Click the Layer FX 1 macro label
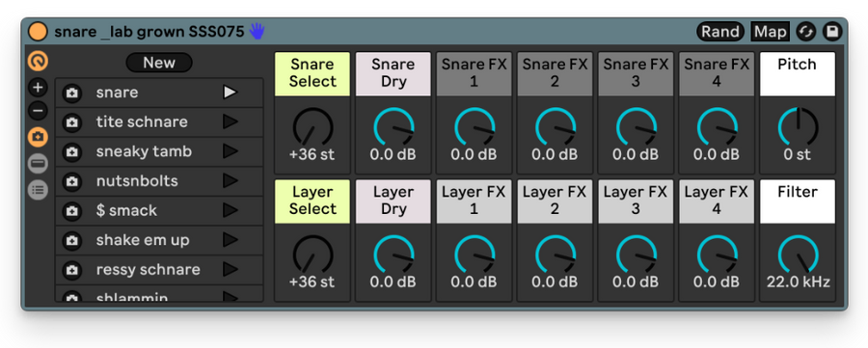The width and height of the screenshot is (868, 348). pos(474,201)
